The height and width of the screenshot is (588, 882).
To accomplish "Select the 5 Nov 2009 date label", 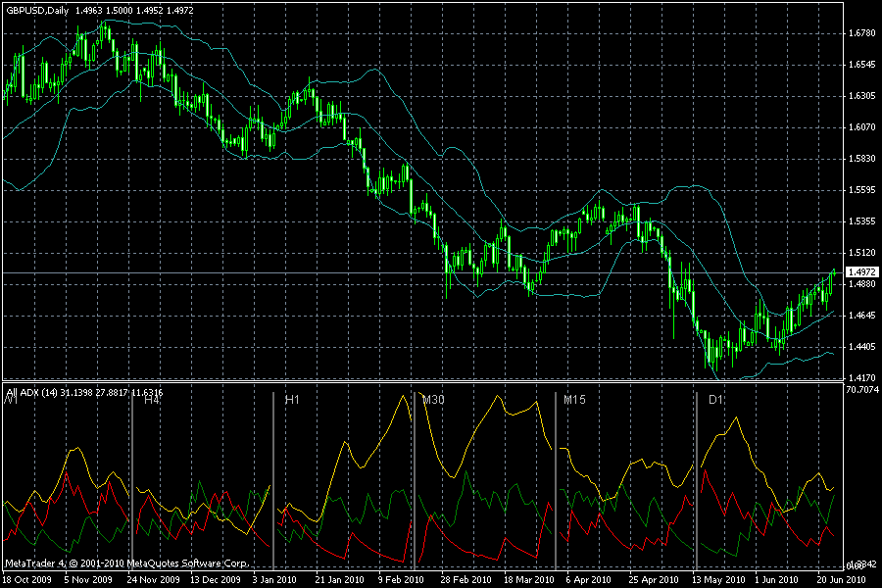I will (x=88, y=579).
